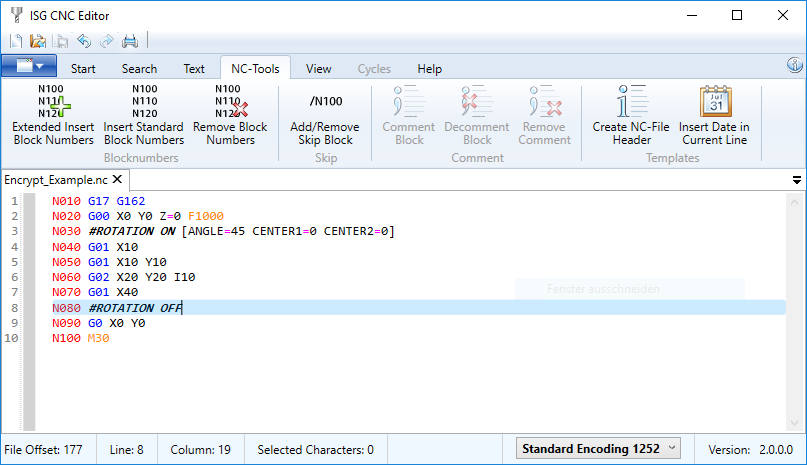The width and height of the screenshot is (807, 465).
Task: Click the #ROTATION ON line N030
Action: pyautogui.click(x=223, y=231)
